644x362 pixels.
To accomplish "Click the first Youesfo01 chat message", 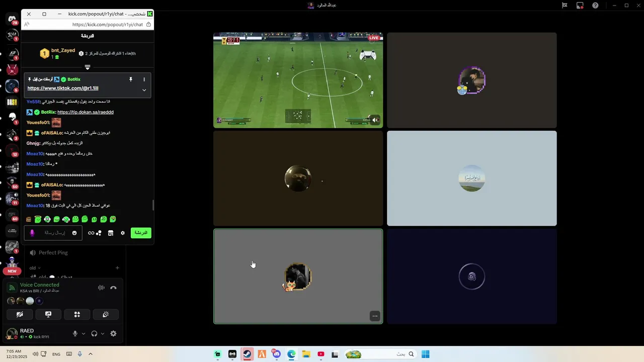I will (44, 122).
